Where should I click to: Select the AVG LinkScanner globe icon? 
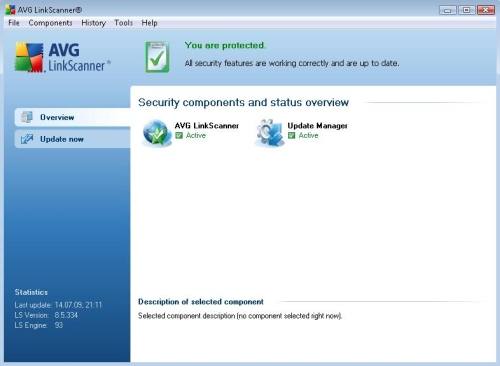(157, 133)
